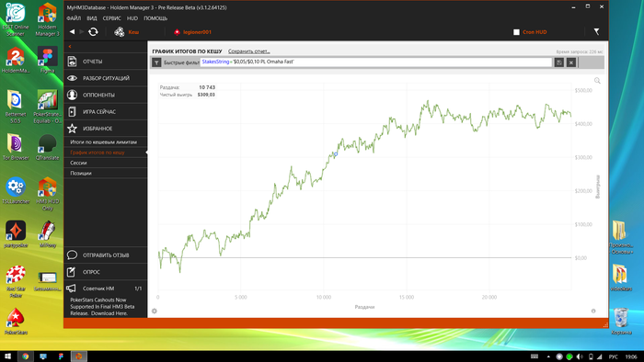Open ESET Online Scanner desktop icon

tap(16, 19)
